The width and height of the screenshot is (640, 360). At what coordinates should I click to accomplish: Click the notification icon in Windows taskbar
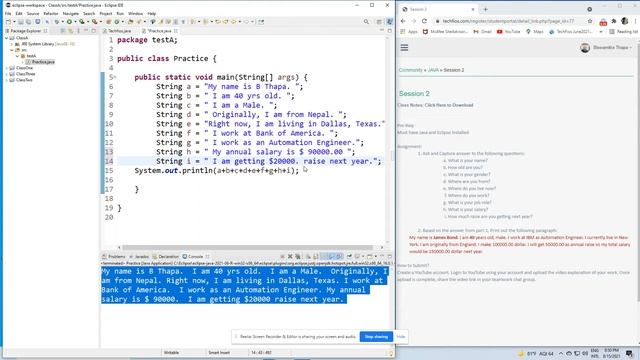click(x=629, y=353)
